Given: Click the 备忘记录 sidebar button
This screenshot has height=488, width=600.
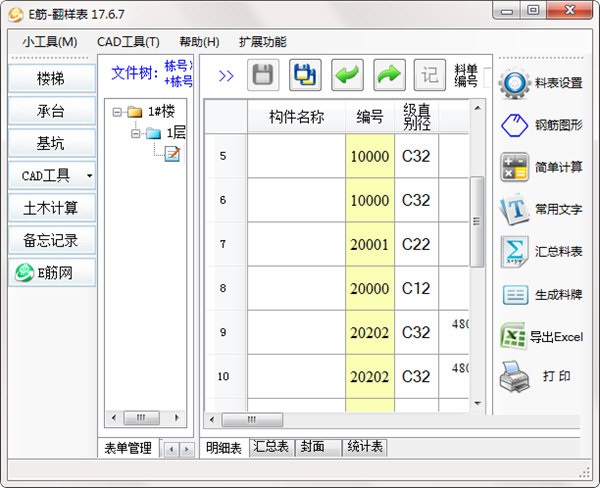Looking at the screenshot, I should (x=52, y=240).
